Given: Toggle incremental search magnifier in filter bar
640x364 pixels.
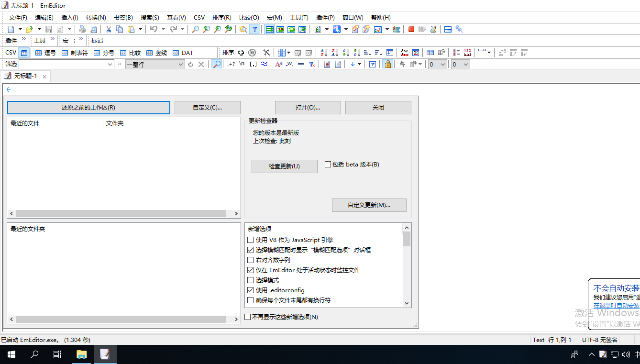Looking at the screenshot, I should tap(217, 64).
